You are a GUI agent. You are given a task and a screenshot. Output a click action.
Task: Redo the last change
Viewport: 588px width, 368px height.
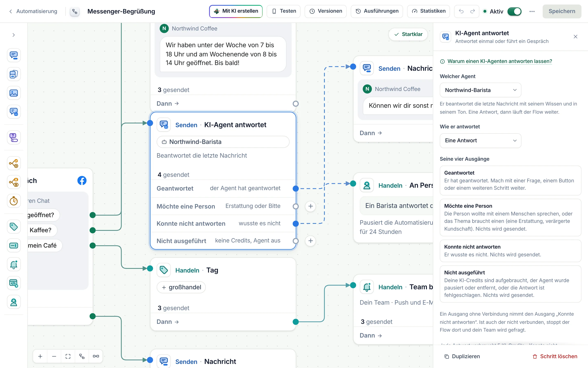point(473,11)
